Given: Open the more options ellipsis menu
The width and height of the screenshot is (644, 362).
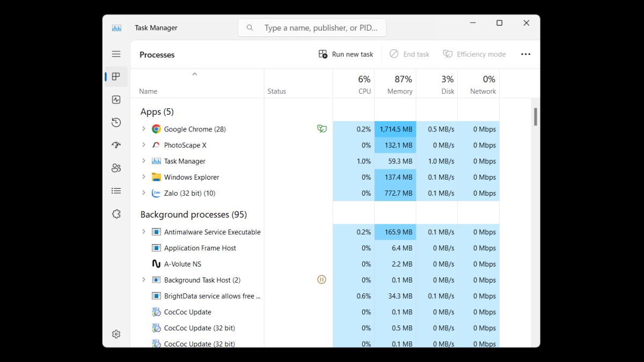Looking at the screenshot, I should [525, 54].
